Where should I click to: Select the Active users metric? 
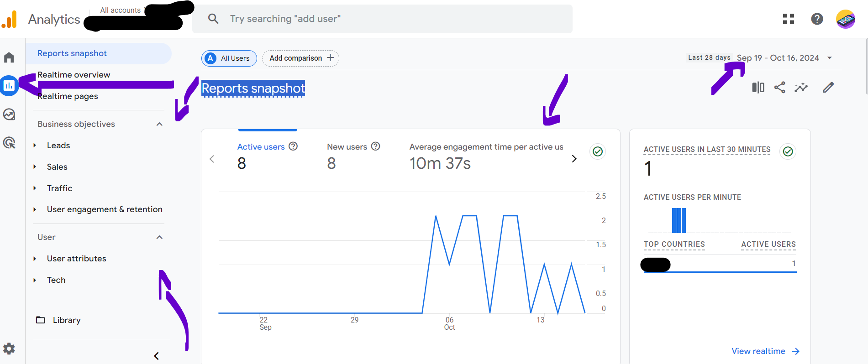tap(261, 147)
